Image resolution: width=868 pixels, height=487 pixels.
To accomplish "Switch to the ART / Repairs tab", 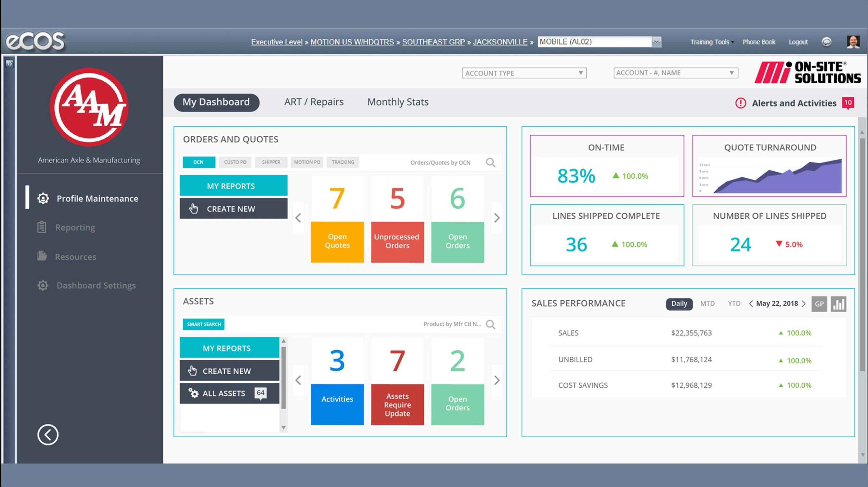I will point(314,102).
